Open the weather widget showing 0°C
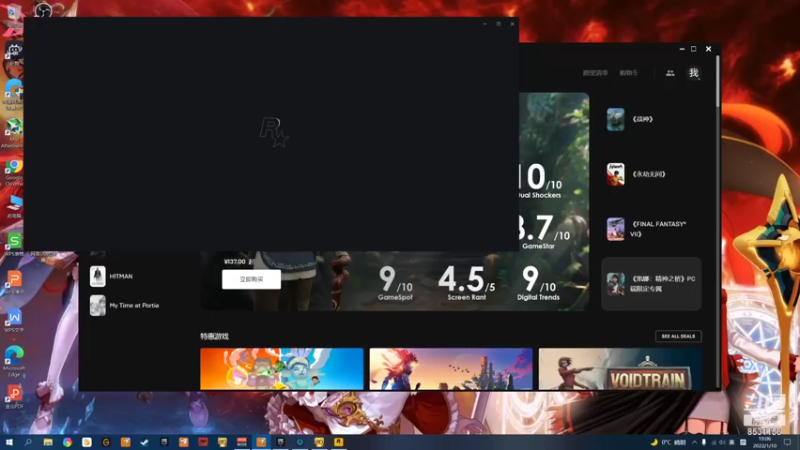Screen dimensions: 800x450 pos(669,442)
